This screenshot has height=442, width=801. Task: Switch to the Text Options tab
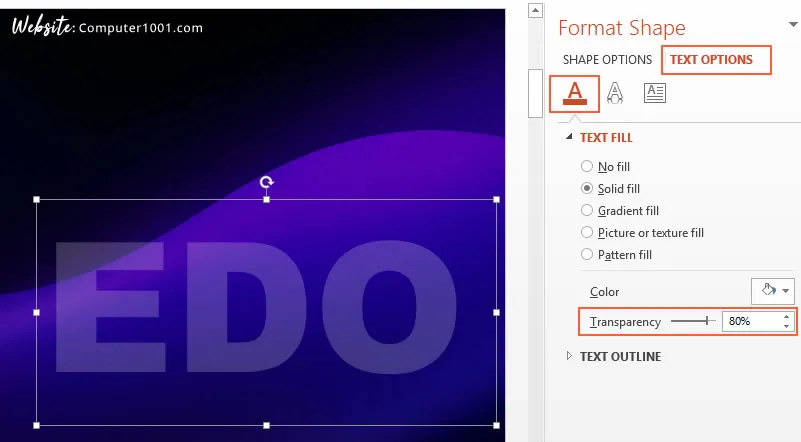coord(711,60)
